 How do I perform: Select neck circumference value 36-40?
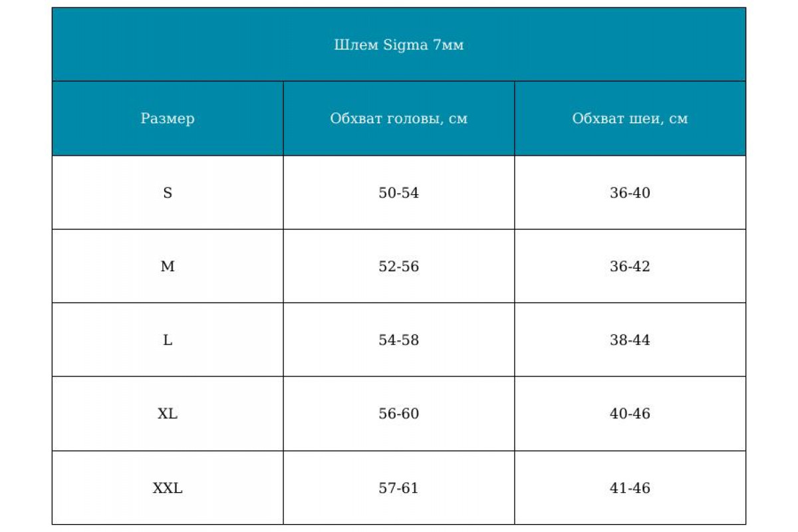pyautogui.click(x=630, y=193)
